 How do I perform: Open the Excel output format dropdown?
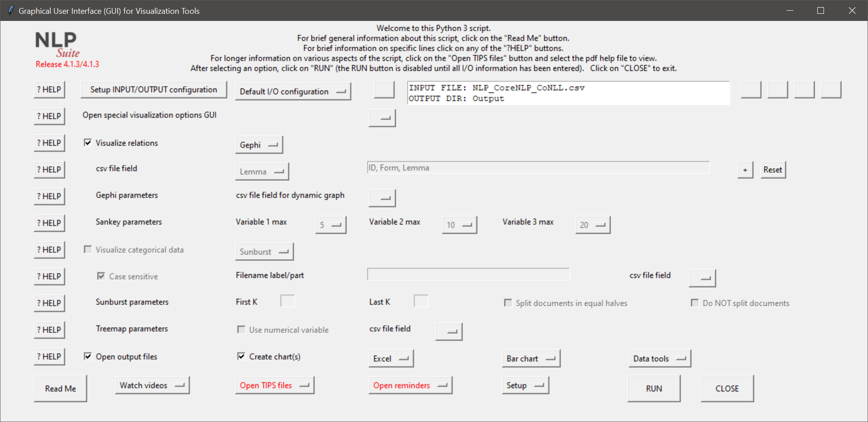(391, 358)
